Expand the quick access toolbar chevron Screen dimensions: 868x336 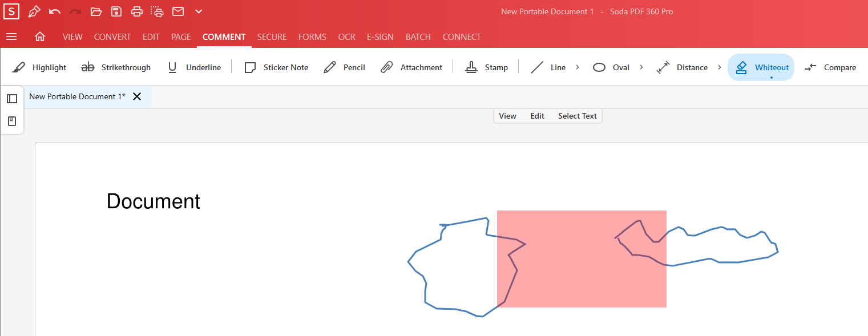pos(199,11)
